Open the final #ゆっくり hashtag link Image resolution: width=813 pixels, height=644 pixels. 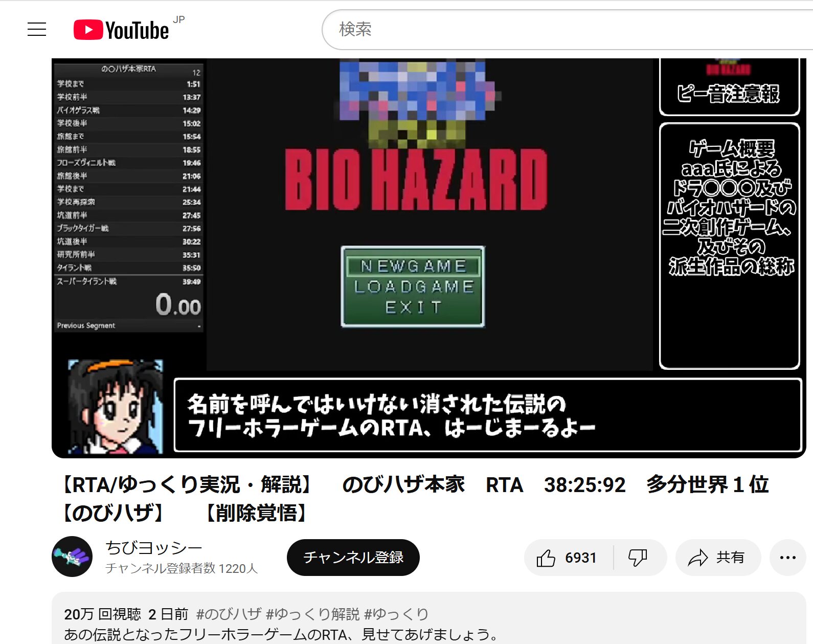397,614
